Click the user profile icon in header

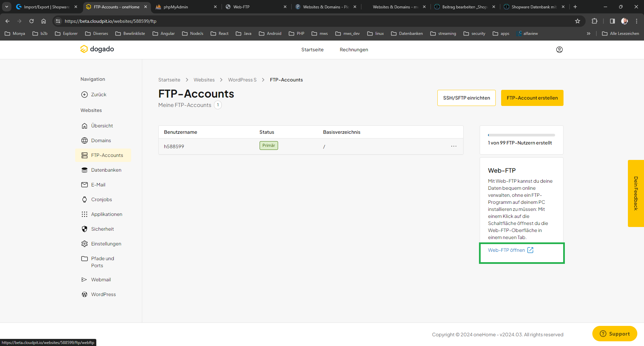(559, 50)
